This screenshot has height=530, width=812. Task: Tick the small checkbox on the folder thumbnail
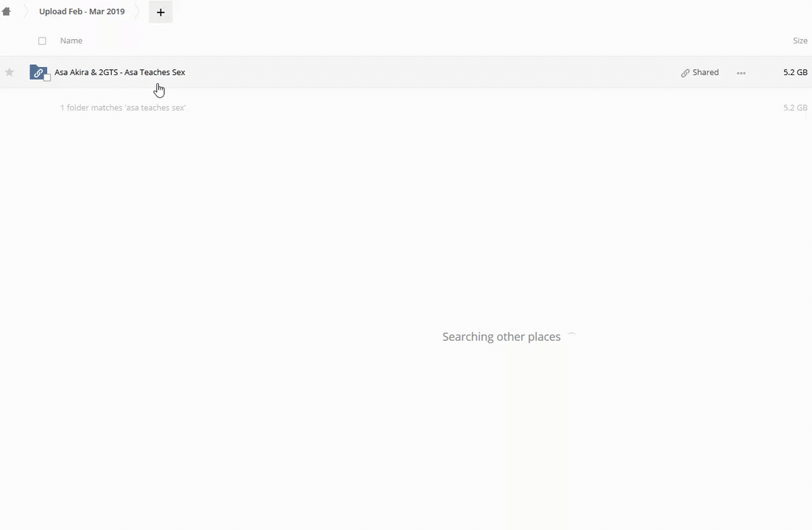[47, 78]
